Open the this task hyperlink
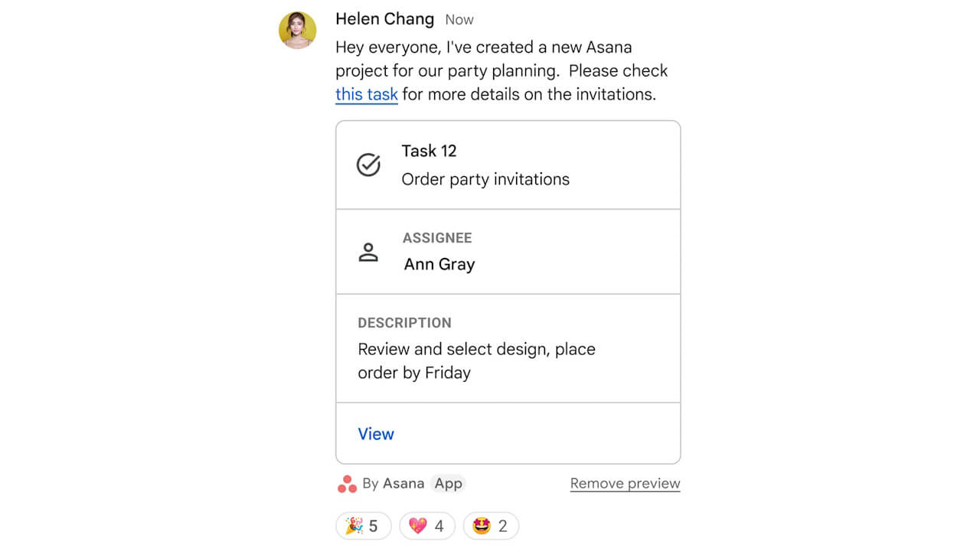980x551 pixels. click(366, 94)
